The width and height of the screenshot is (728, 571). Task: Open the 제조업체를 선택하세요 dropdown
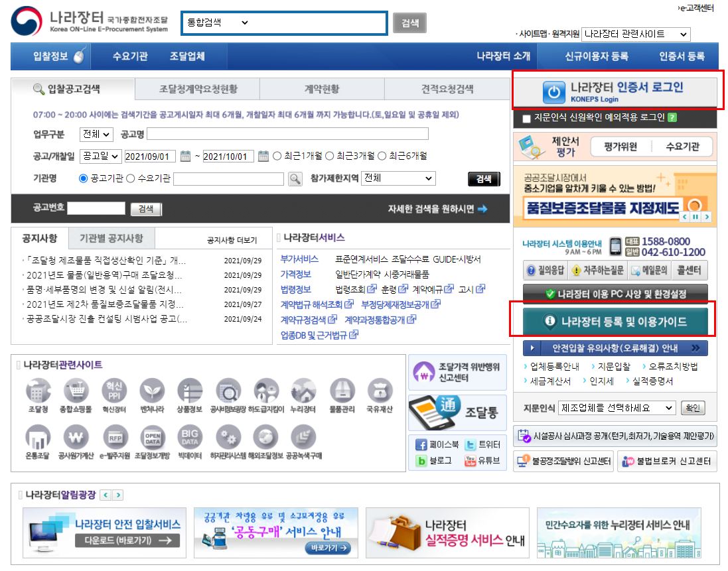pyautogui.click(x=617, y=408)
